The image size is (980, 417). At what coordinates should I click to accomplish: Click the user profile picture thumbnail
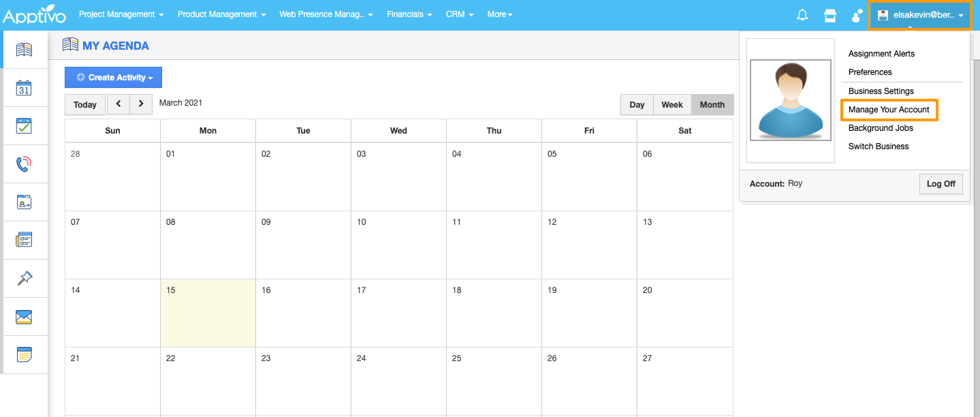[791, 100]
